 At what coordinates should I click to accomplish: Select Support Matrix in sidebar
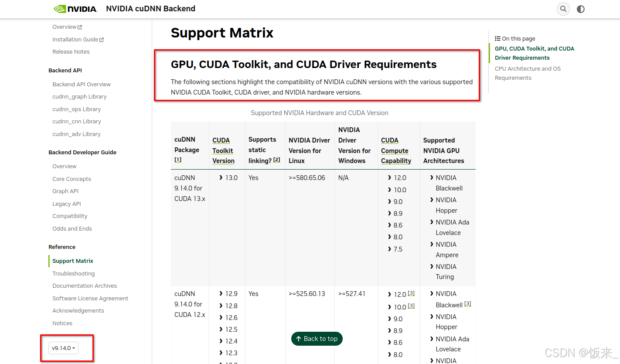[x=73, y=261]
